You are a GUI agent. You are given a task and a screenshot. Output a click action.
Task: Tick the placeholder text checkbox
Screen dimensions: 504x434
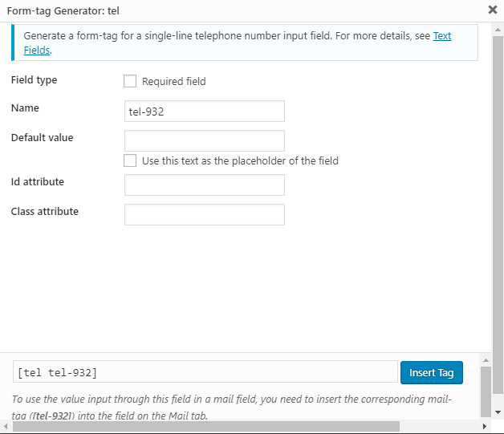(130, 160)
